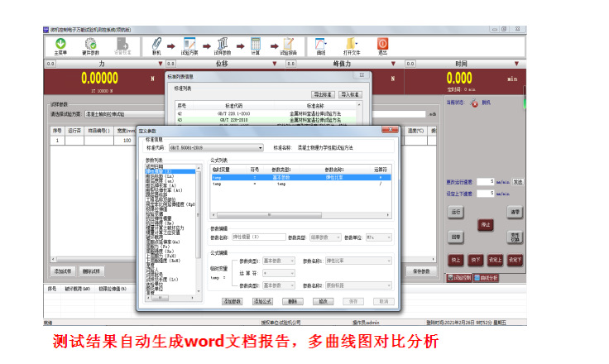609x364 pixels.
Task: Click the 设定上 set-up button
Action: click(x=495, y=260)
